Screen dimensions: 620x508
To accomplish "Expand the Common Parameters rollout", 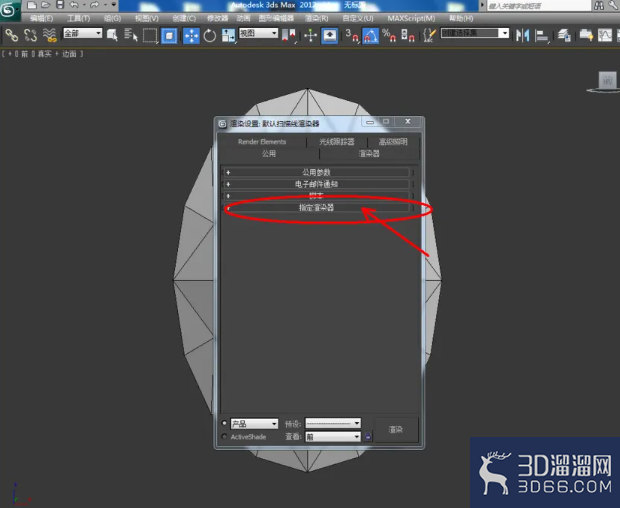I will [x=316, y=172].
